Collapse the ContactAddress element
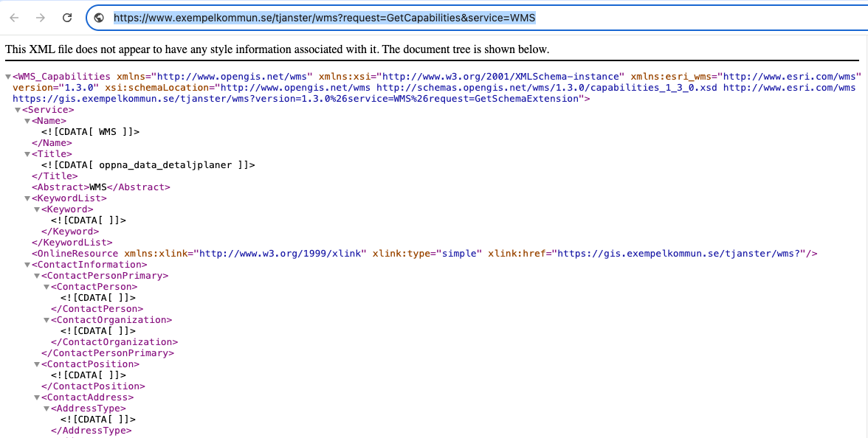 [37, 397]
